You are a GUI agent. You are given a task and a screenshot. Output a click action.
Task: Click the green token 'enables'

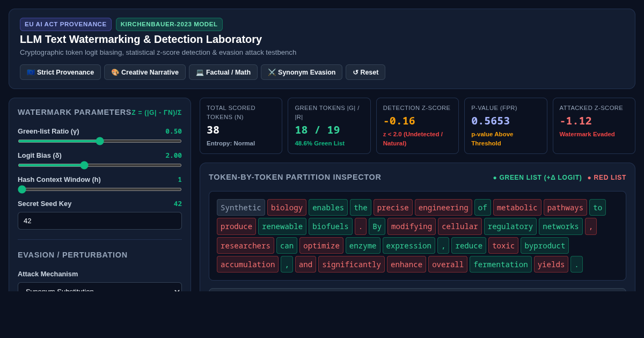pos(328,208)
